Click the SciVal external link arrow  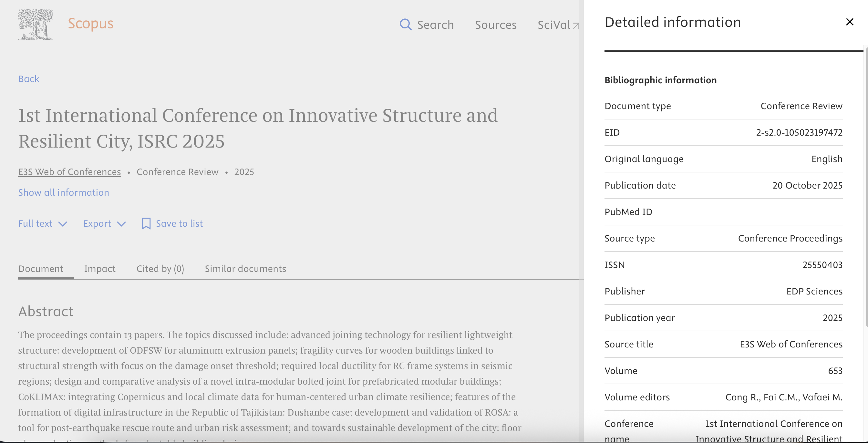(x=576, y=25)
